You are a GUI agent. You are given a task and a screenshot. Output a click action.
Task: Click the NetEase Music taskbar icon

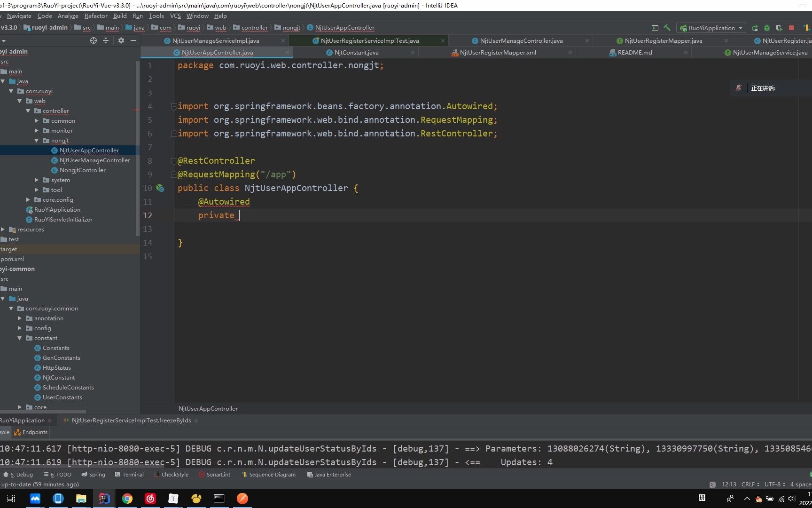pyautogui.click(x=150, y=499)
